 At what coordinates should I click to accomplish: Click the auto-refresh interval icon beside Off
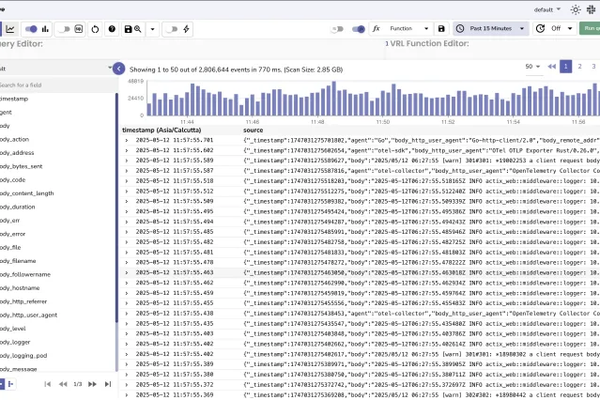pyautogui.click(x=540, y=29)
